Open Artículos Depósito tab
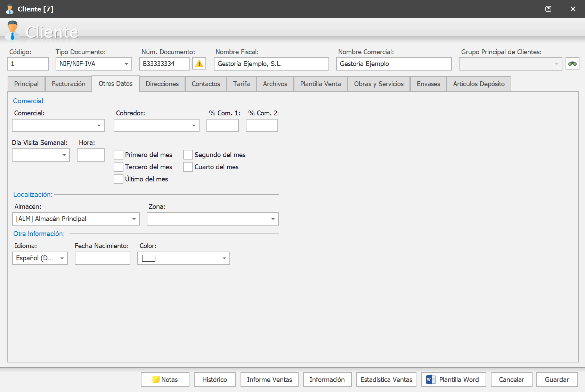This screenshot has width=585, height=392. 479,84
